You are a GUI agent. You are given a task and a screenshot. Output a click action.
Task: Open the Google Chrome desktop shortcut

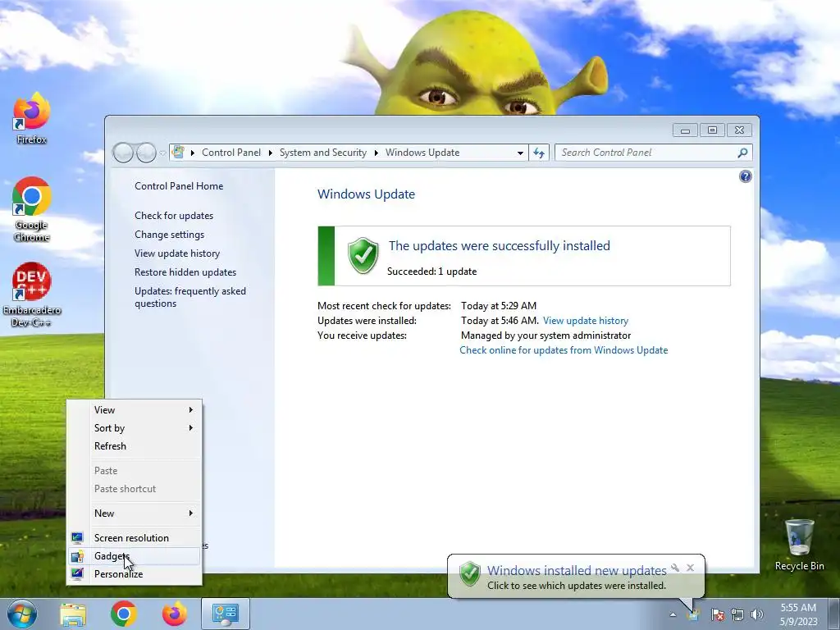click(x=31, y=209)
